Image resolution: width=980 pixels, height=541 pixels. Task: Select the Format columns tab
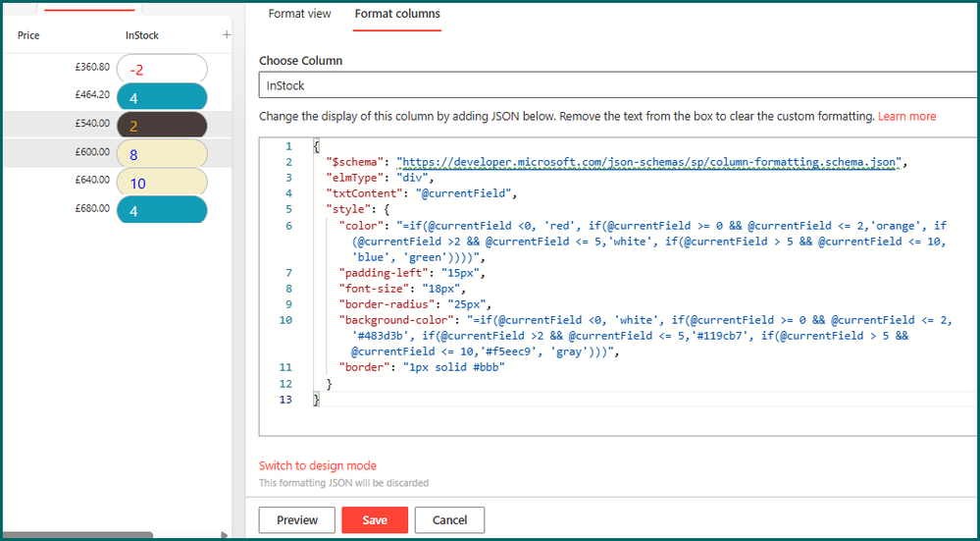[x=397, y=14]
